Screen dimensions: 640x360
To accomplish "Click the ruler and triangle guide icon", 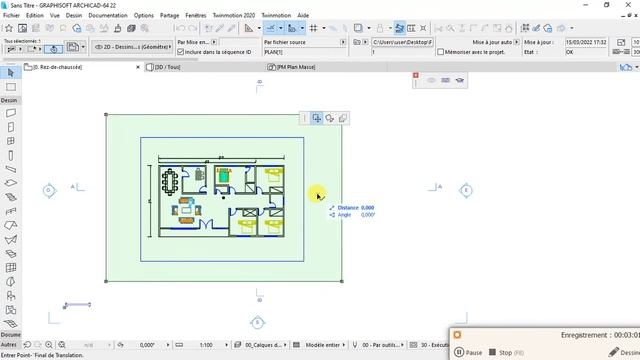I will (x=249, y=28).
